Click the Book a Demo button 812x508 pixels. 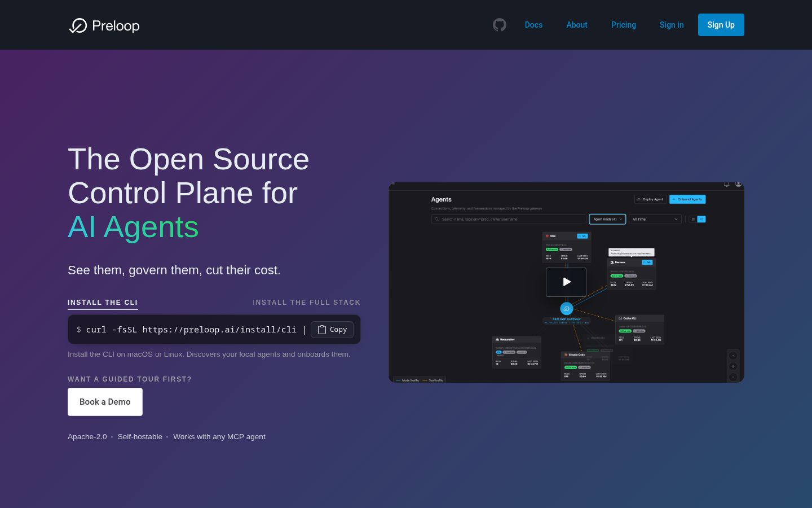pyautogui.click(x=105, y=402)
